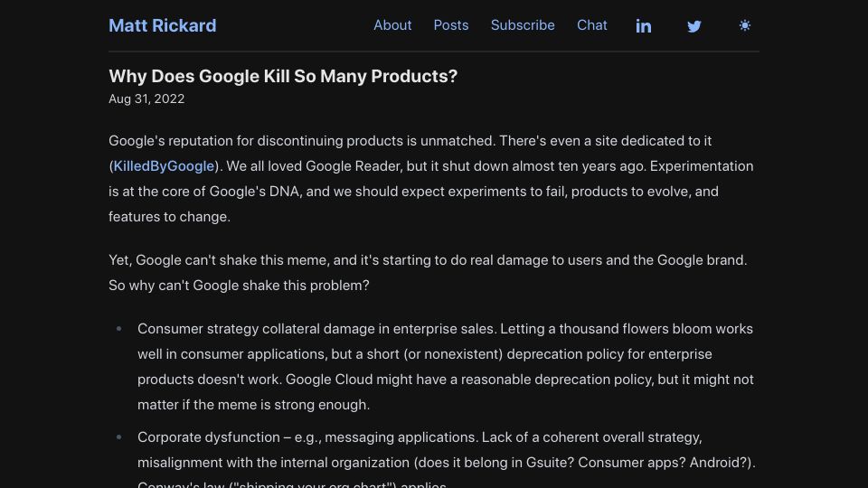Open the Posts page
This screenshot has height=488, width=868.
451,25
